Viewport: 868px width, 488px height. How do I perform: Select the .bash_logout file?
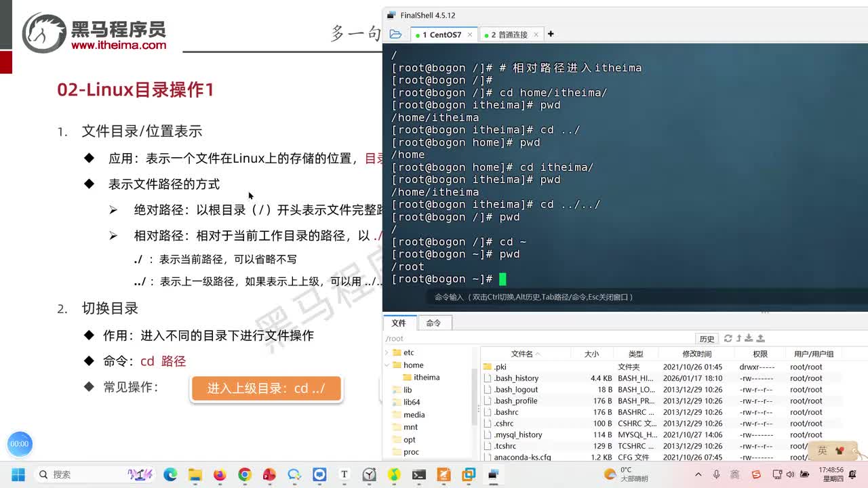661,390
